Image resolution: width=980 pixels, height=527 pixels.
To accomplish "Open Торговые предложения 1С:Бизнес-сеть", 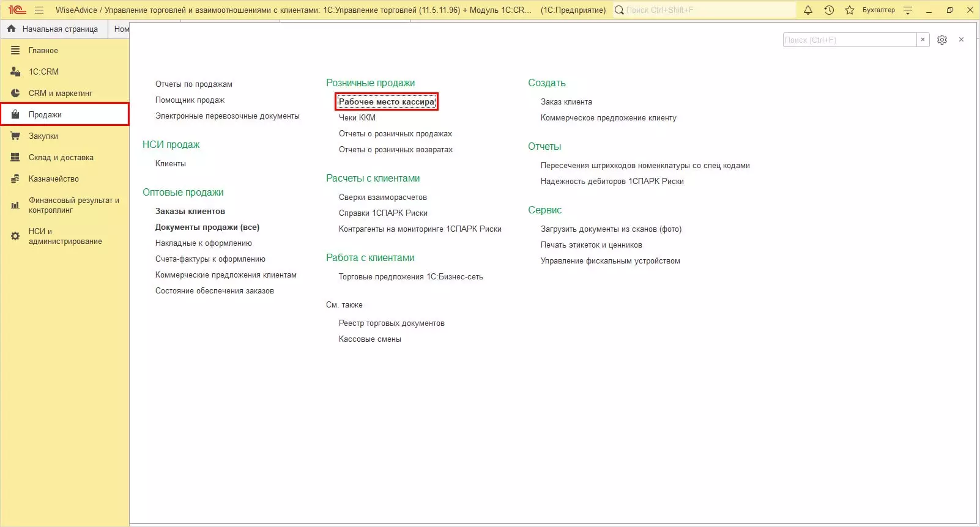I will pyautogui.click(x=411, y=277).
